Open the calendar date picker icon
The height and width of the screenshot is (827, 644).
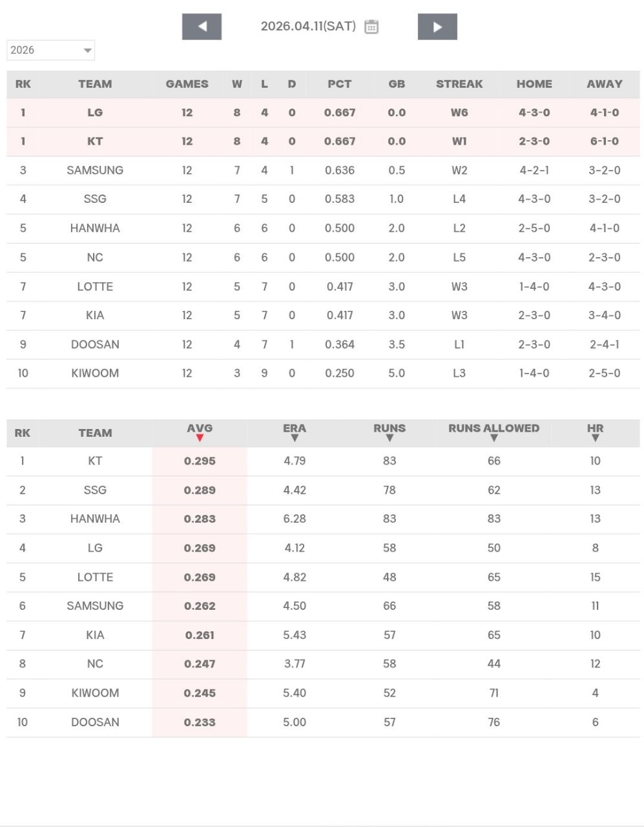pyautogui.click(x=371, y=26)
